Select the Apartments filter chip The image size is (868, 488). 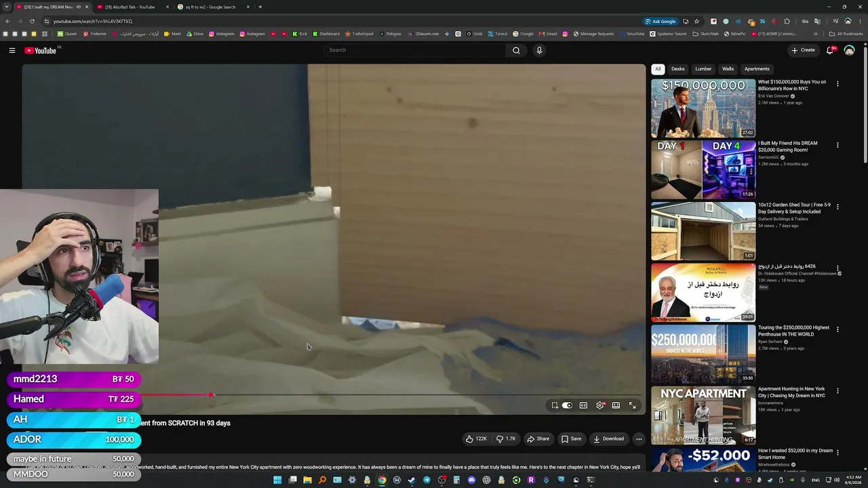coord(757,69)
